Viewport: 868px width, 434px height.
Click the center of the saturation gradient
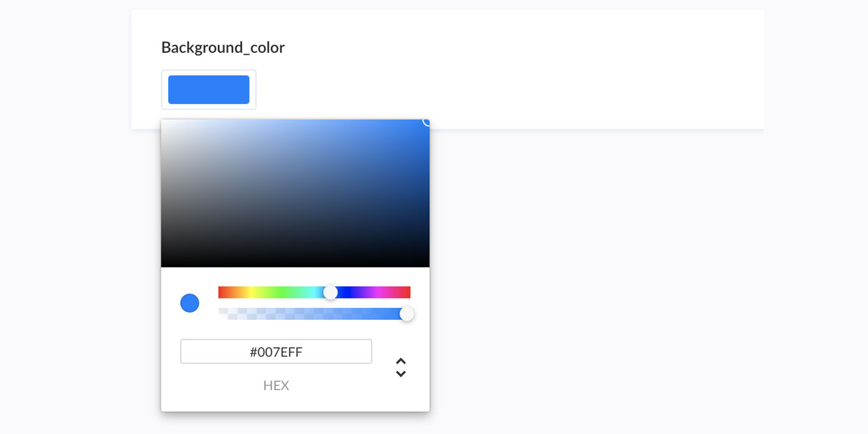coord(295,193)
